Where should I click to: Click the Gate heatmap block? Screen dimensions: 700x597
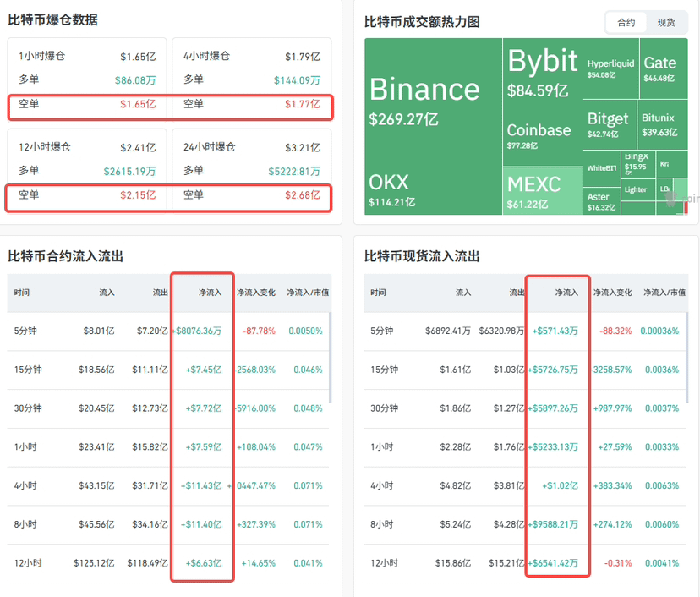coord(664,68)
